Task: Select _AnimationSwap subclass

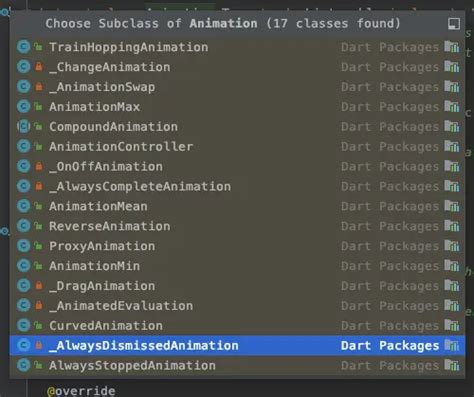Action: (237, 87)
